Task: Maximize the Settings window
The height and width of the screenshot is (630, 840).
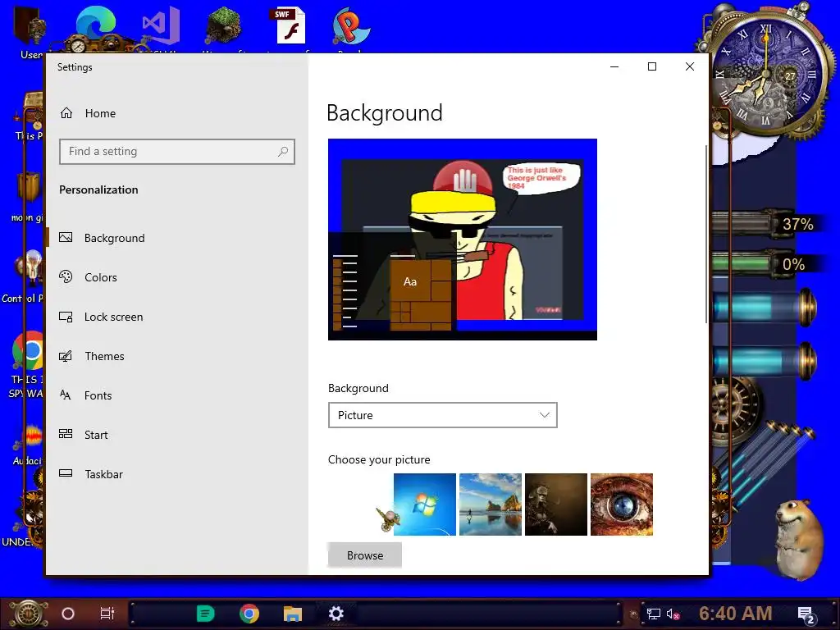Action: click(x=652, y=66)
